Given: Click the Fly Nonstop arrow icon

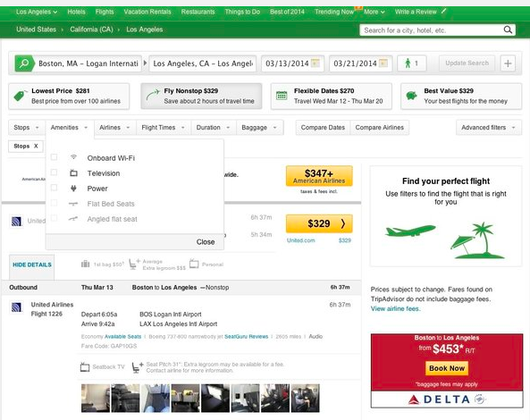Looking at the screenshot, I should pos(153,96).
